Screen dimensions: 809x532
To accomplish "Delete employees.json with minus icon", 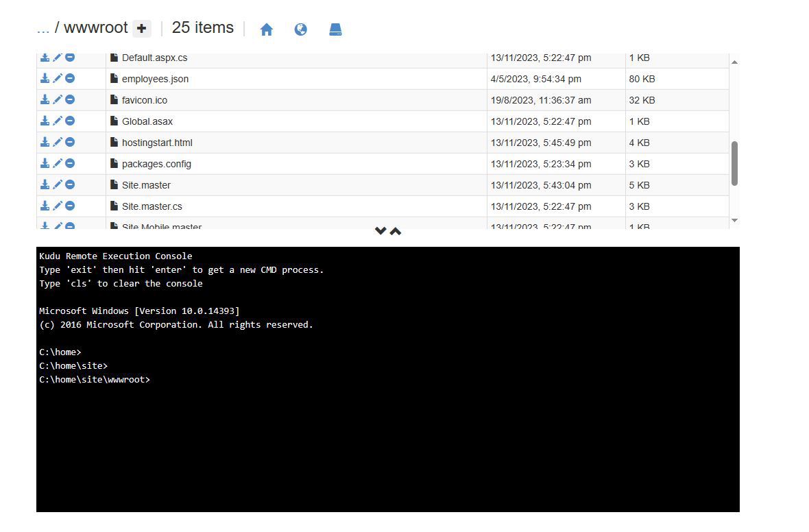I will coord(70,78).
